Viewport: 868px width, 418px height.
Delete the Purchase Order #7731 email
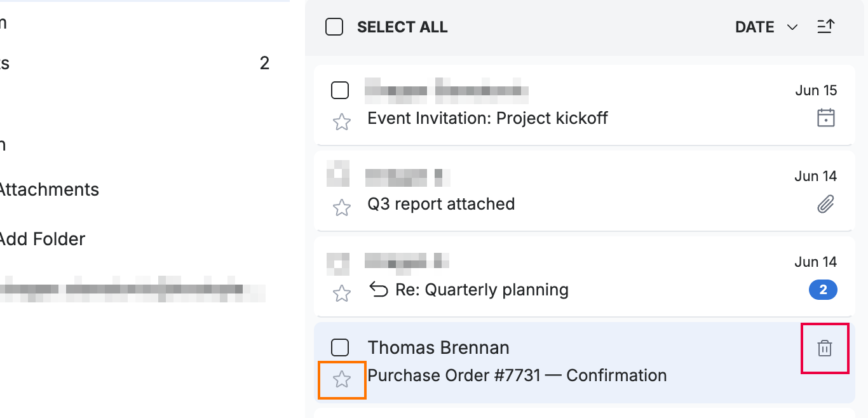tap(825, 348)
